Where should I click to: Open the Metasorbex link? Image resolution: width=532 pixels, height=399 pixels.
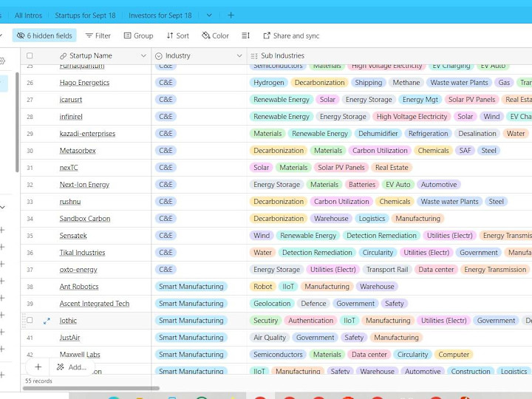[78, 151]
